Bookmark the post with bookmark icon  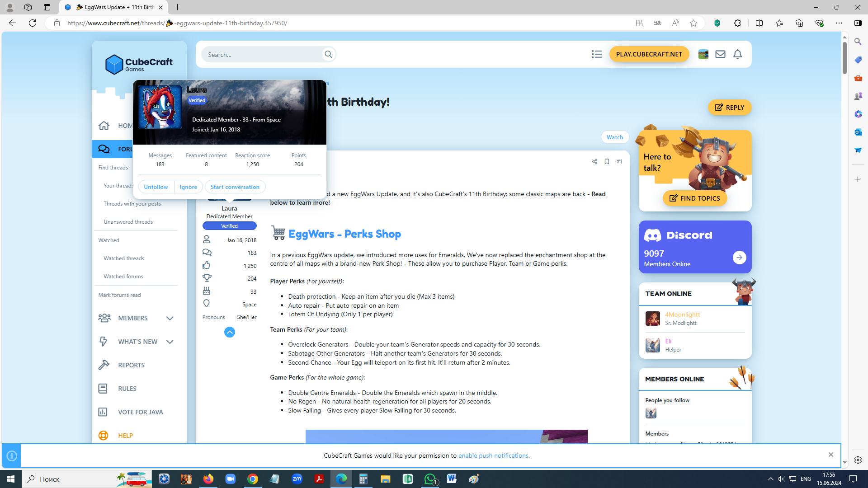click(x=607, y=161)
